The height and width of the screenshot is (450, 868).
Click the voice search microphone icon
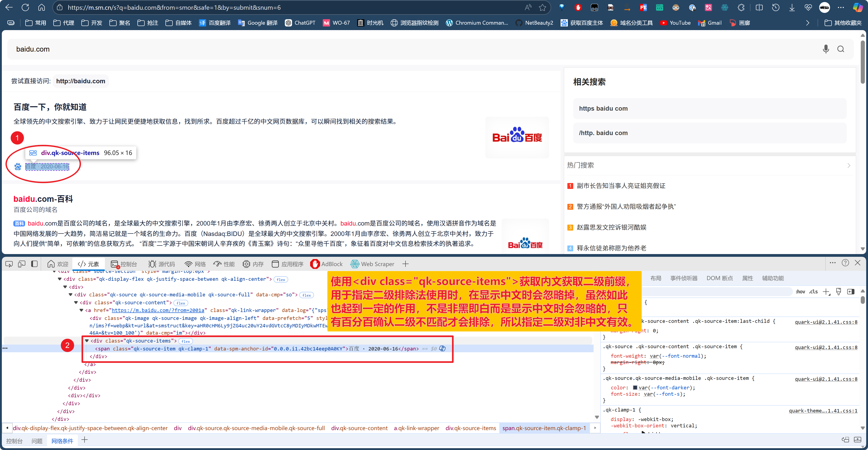826,49
